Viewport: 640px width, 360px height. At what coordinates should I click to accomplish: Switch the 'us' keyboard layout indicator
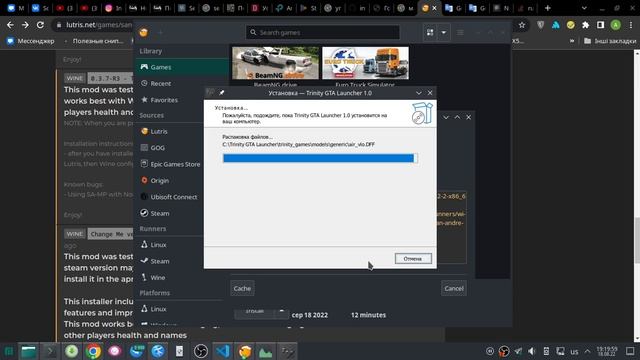[574, 351]
